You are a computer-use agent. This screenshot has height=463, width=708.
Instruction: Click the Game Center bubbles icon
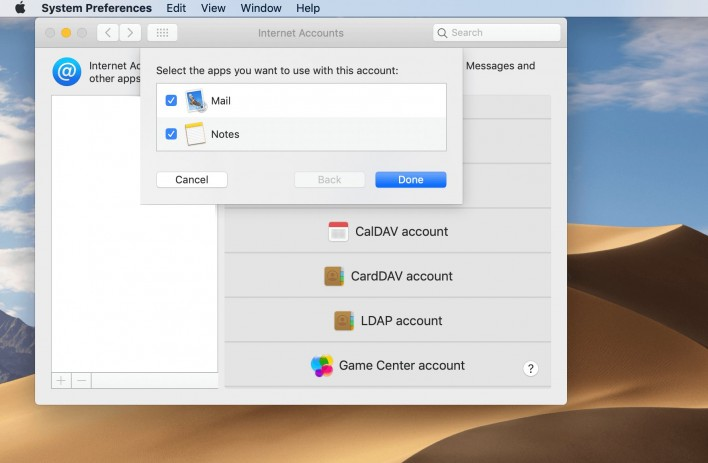coord(322,366)
